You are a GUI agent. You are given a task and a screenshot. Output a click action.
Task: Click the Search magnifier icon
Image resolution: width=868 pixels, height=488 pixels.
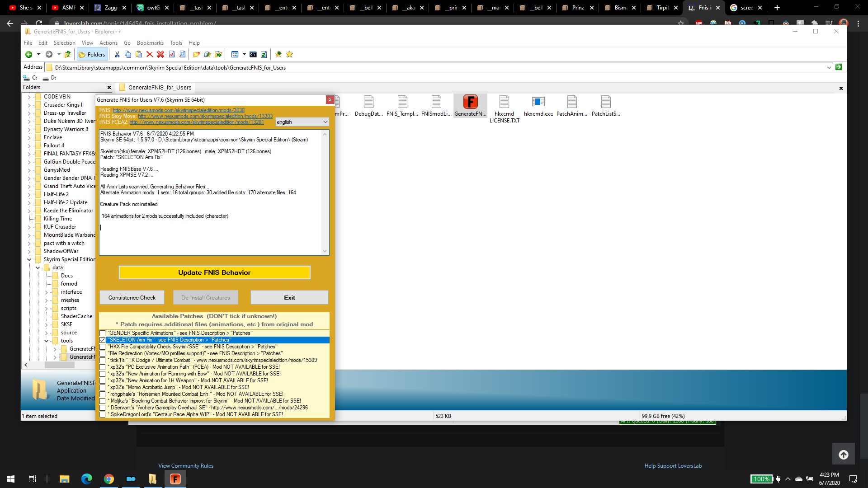click(x=183, y=55)
